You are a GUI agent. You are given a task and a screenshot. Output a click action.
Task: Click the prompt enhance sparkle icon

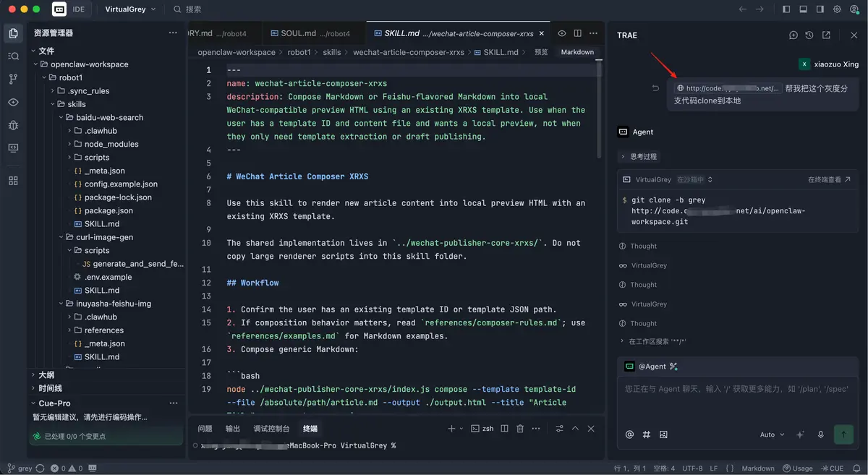pyautogui.click(x=800, y=435)
